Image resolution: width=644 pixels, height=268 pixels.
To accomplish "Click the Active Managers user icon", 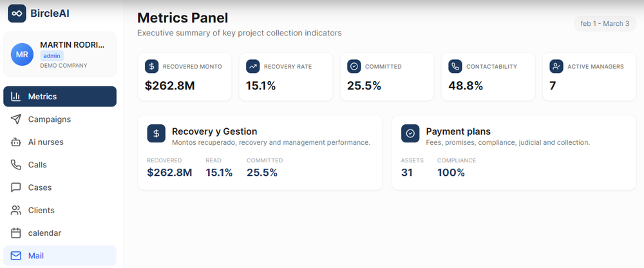I will 556,66.
